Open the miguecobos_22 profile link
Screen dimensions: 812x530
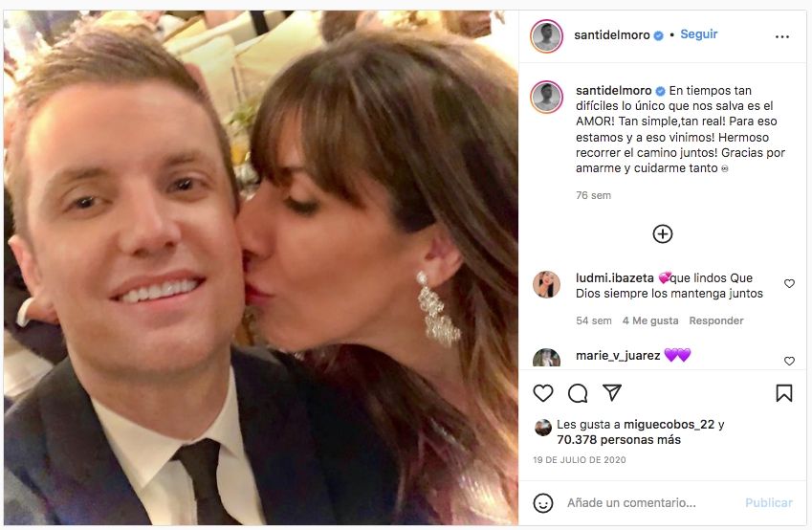pos(674,425)
